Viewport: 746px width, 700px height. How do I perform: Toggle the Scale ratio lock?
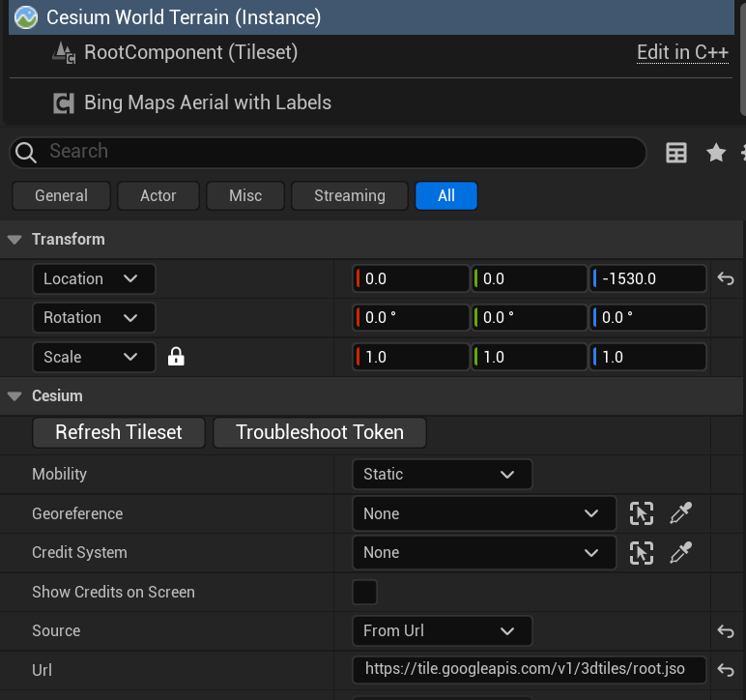click(x=176, y=357)
